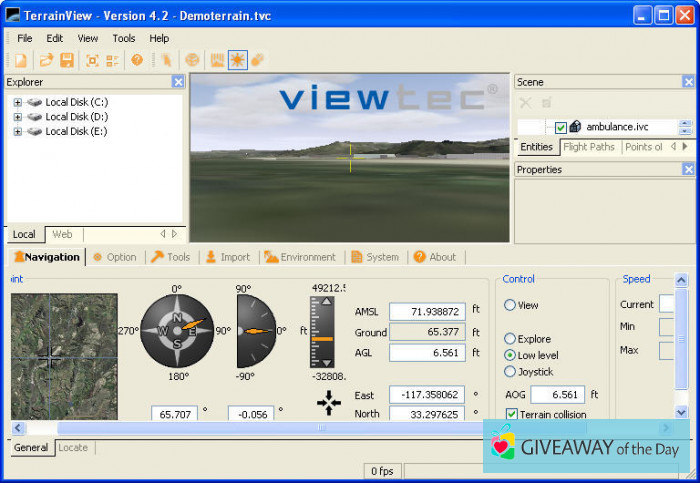Open the Flight Paths tab
This screenshot has width=700, height=483.
[589, 147]
